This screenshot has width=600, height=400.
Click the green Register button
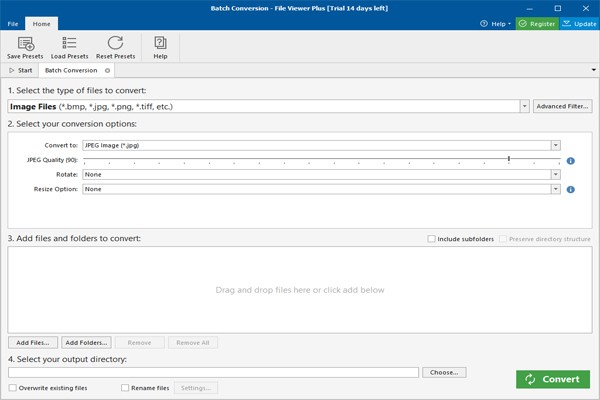[x=537, y=24]
